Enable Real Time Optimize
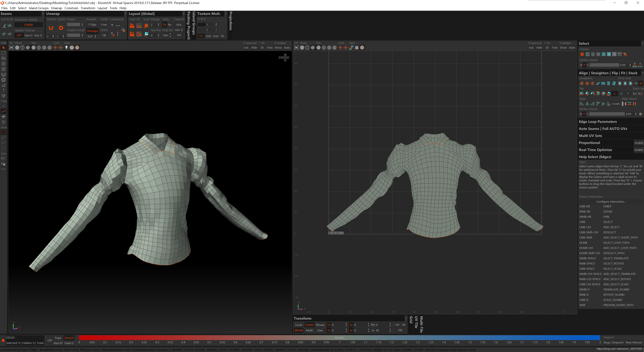 tap(638, 150)
